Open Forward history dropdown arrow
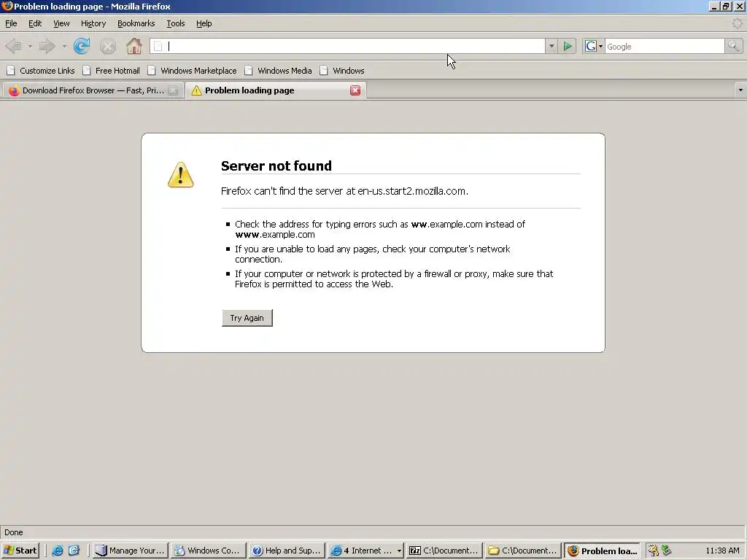 (64, 46)
